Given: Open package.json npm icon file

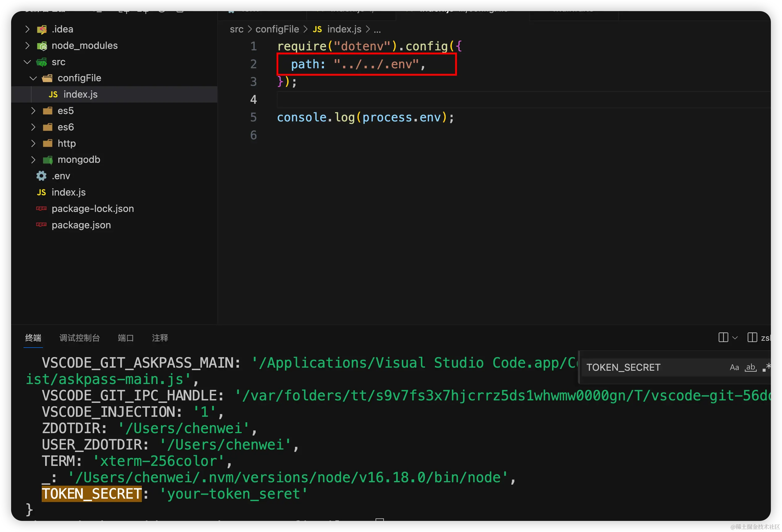Looking at the screenshot, I should coord(41,225).
